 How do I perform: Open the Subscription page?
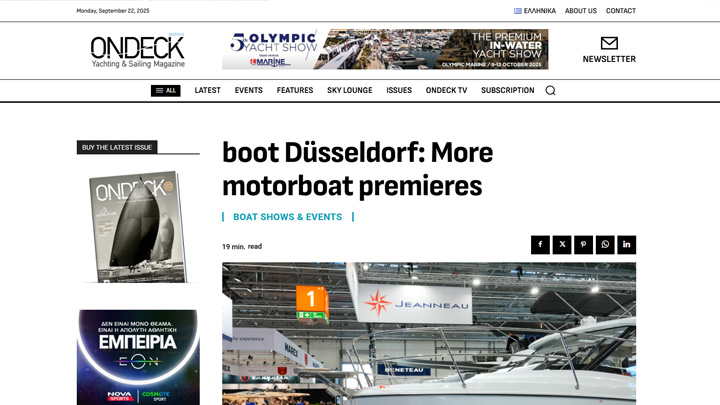pos(507,91)
